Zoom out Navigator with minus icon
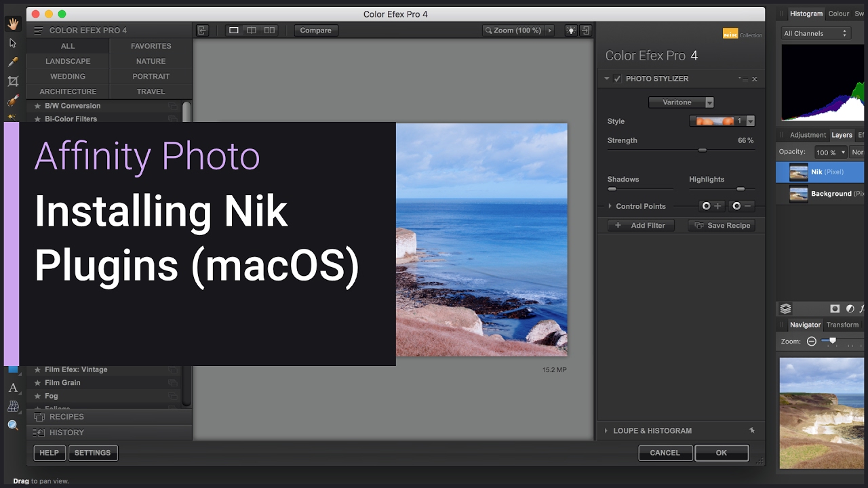The image size is (868, 488). (x=812, y=342)
